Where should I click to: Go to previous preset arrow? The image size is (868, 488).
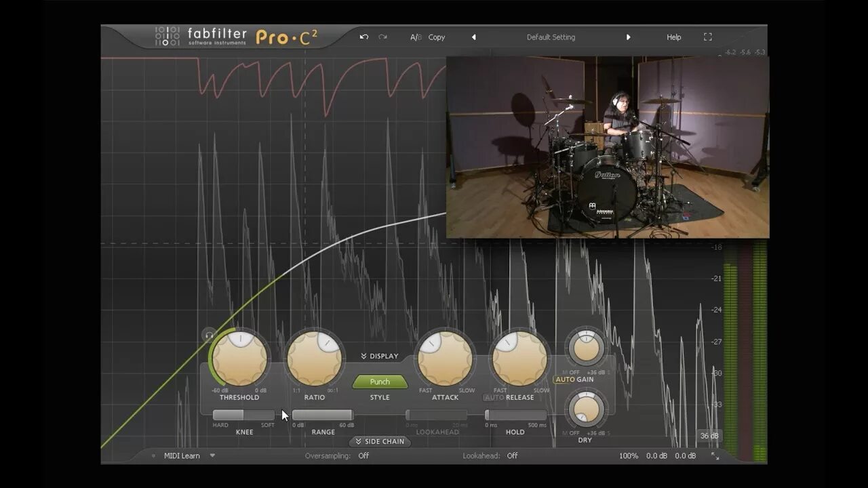(473, 37)
